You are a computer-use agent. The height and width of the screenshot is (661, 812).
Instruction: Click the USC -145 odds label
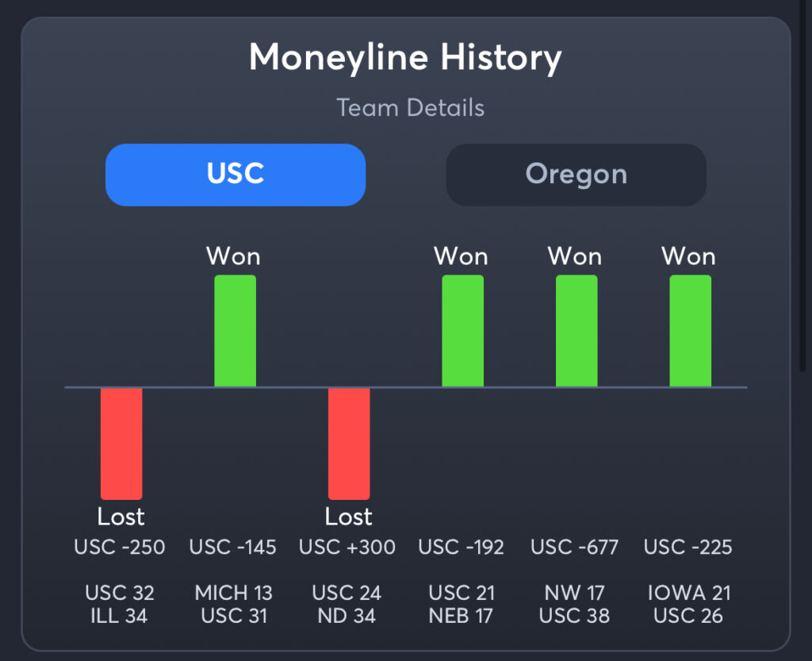pyautogui.click(x=233, y=547)
